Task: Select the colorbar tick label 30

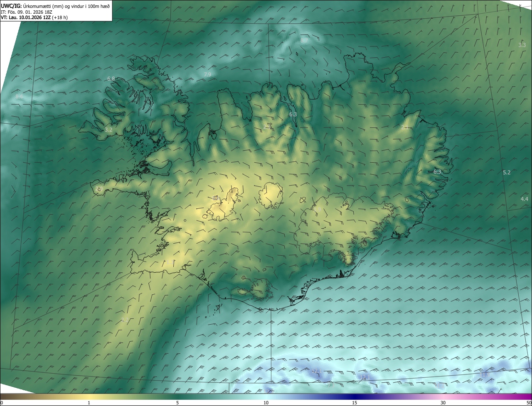Action: coord(443,403)
